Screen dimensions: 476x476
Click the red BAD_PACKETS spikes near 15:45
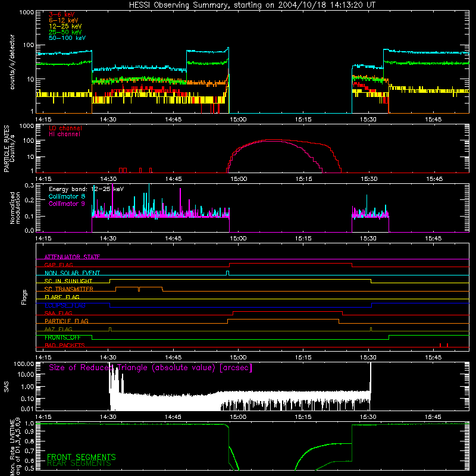click(443, 345)
